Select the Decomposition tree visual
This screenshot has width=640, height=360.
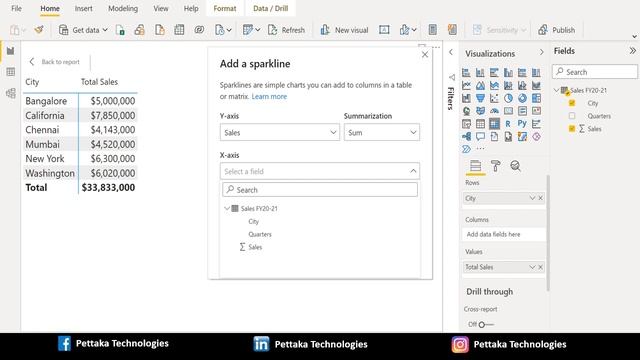pos(466,136)
